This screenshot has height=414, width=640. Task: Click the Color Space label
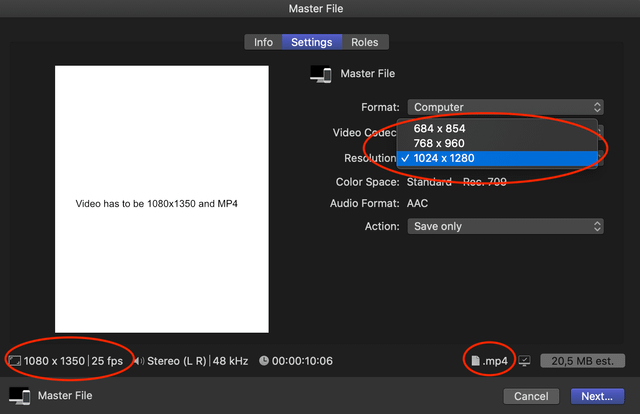tap(367, 182)
